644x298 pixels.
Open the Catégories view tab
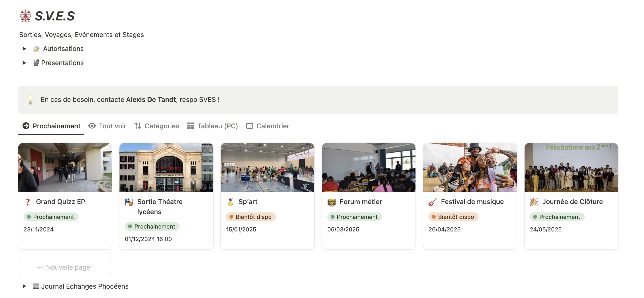tap(157, 126)
